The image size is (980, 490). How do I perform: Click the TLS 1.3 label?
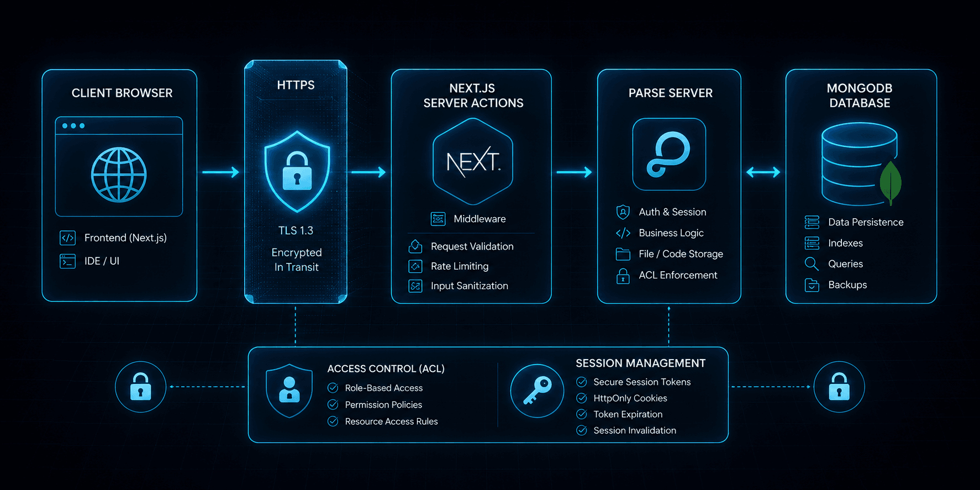pyautogui.click(x=296, y=231)
